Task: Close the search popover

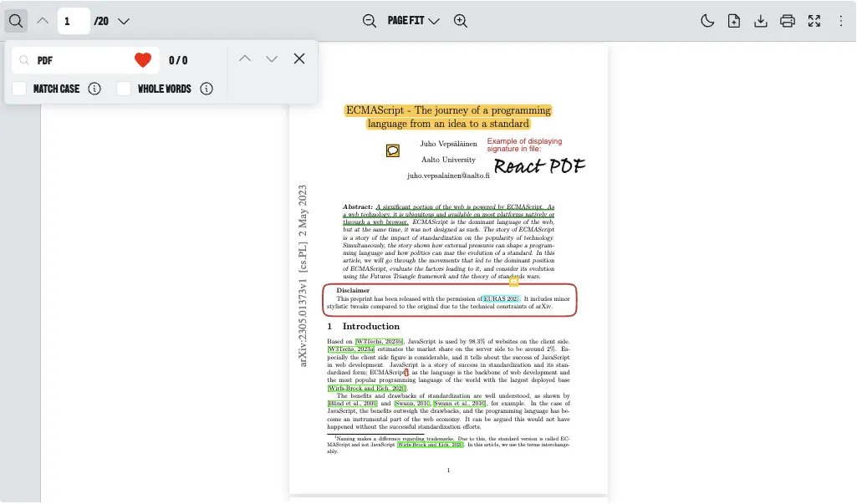Action: (x=299, y=59)
